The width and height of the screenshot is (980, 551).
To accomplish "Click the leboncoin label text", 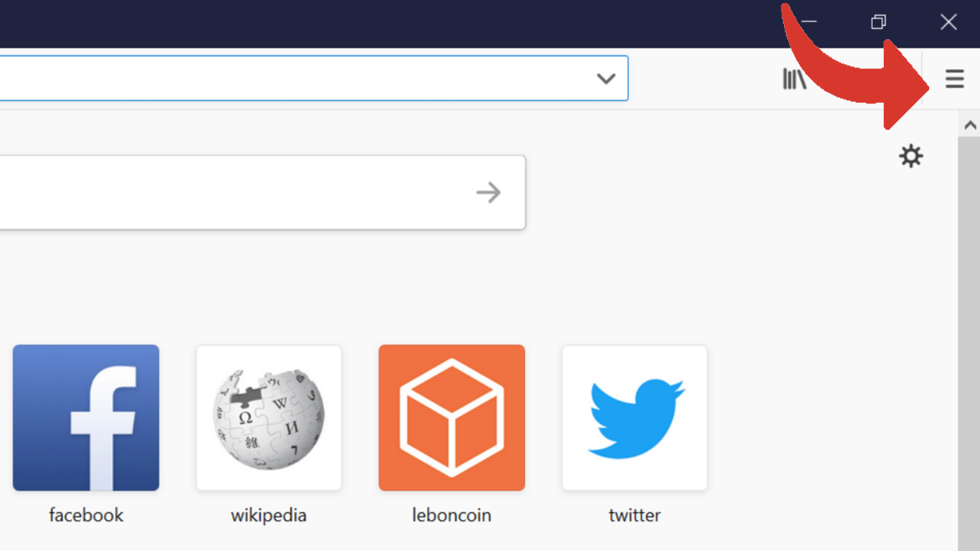I will (x=451, y=515).
